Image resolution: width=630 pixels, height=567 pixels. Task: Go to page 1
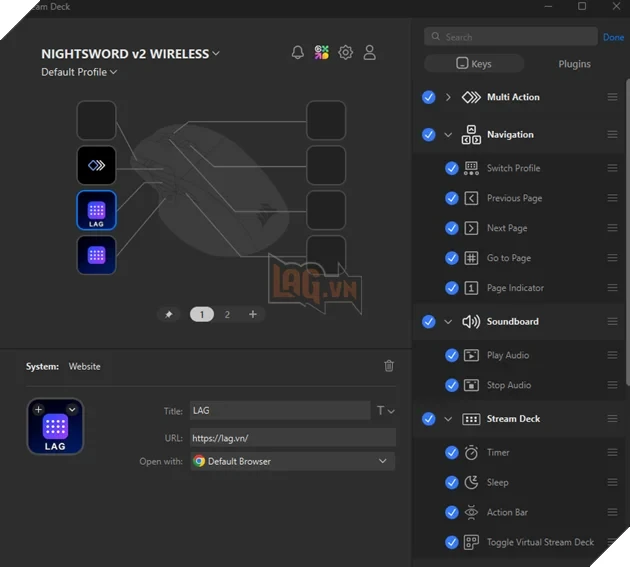(202, 314)
